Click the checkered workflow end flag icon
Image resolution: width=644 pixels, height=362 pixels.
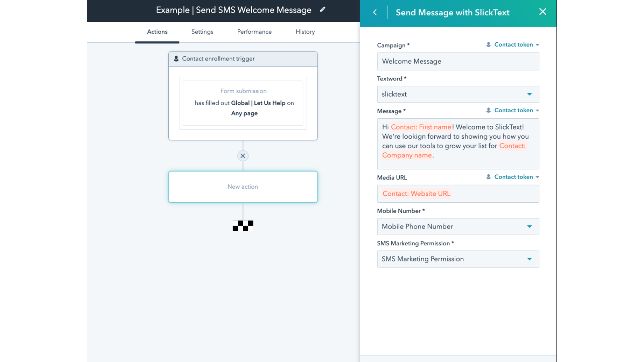243,226
